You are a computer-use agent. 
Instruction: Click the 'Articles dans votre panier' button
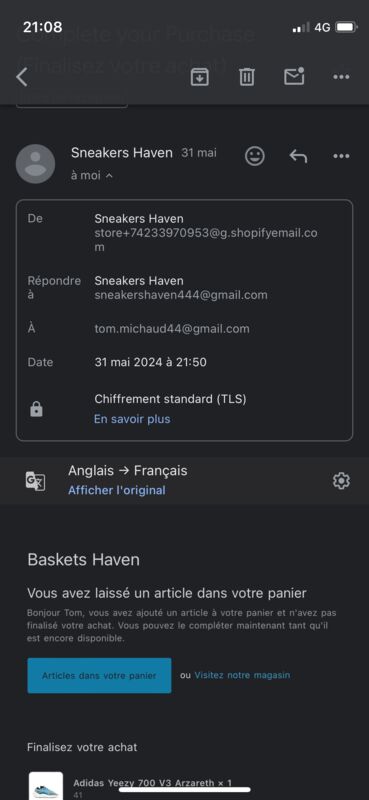[x=100, y=676]
